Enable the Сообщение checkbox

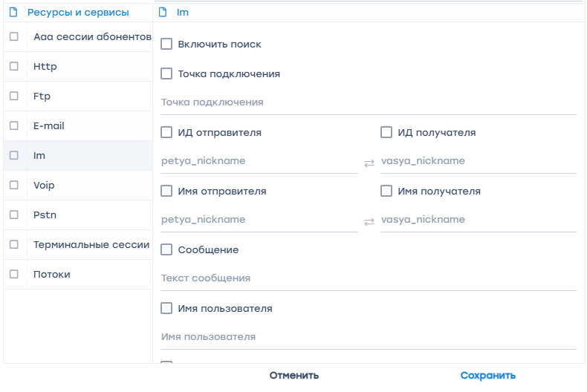point(167,250)
